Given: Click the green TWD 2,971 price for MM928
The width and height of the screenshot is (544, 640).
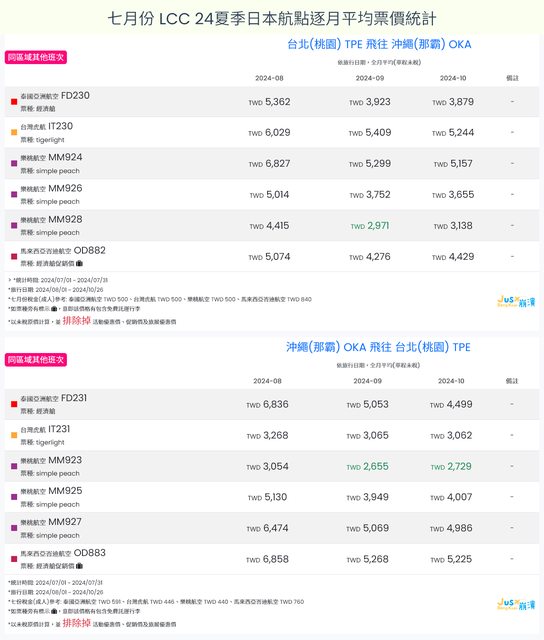Looking at the screenshot, I should point(370,226).
